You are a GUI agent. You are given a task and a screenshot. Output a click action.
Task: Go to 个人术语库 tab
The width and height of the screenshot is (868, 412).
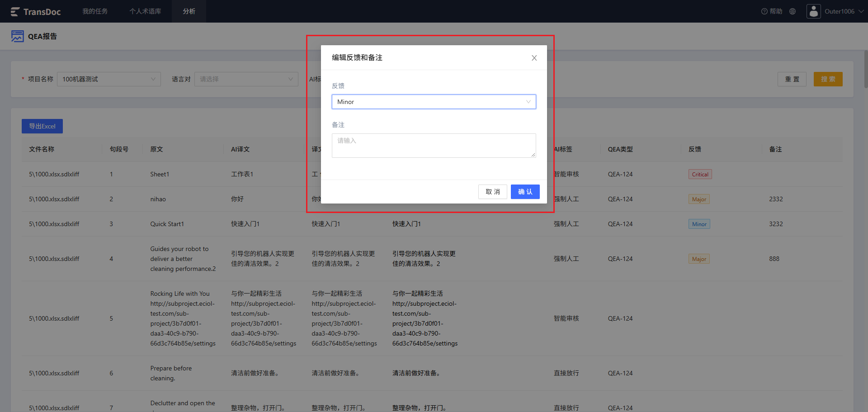[x=145, y=11]
